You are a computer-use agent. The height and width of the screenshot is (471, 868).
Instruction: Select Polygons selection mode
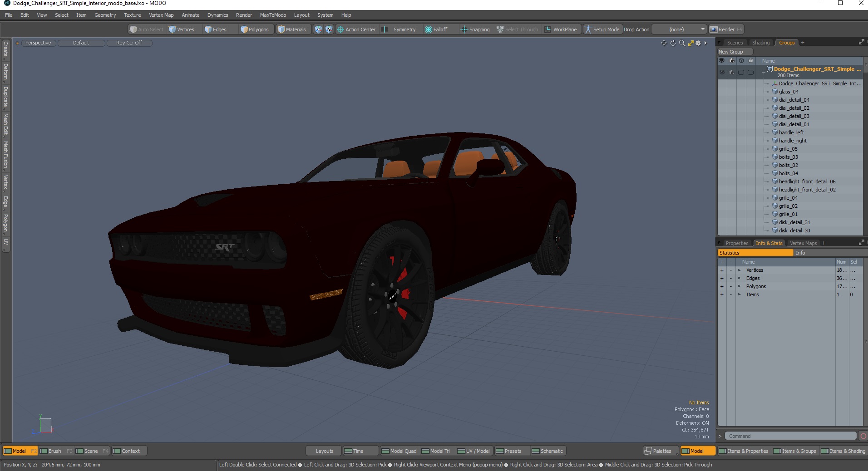(255, 29)
